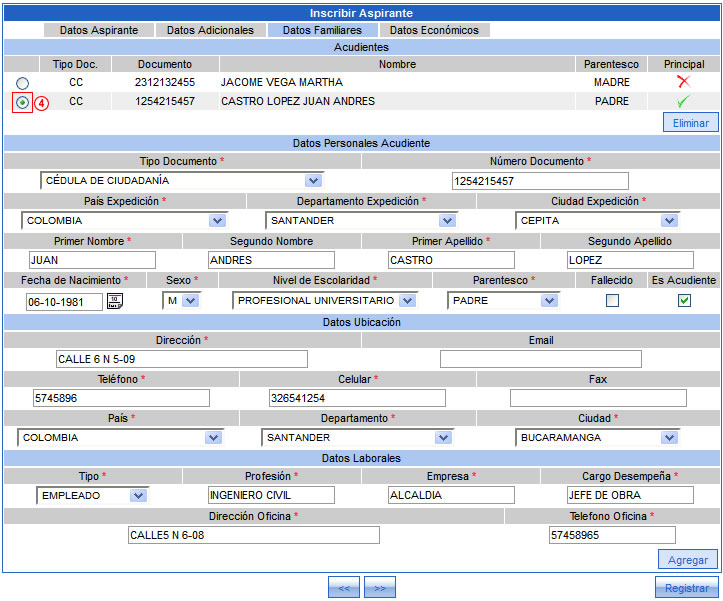Screen dimensions: 723x601
Task: Uncheck the Es Acudiente checkbox
Action: point(684,301)
